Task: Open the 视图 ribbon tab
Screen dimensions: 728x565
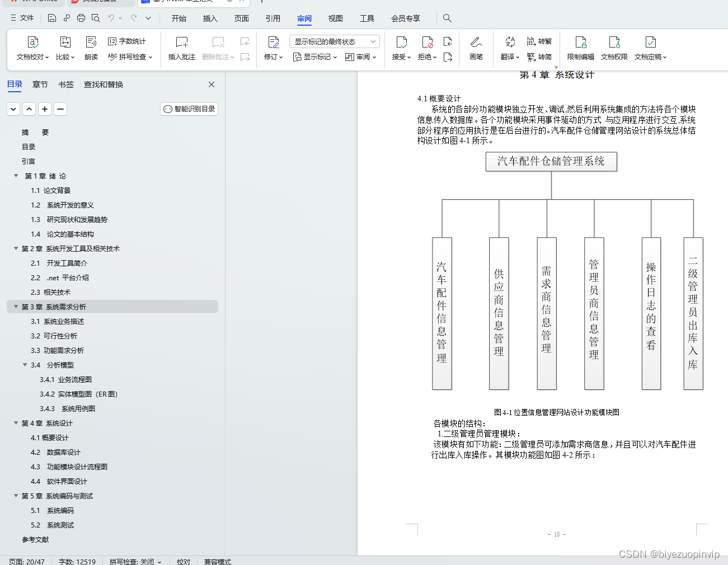Action: tap(335, 18)
